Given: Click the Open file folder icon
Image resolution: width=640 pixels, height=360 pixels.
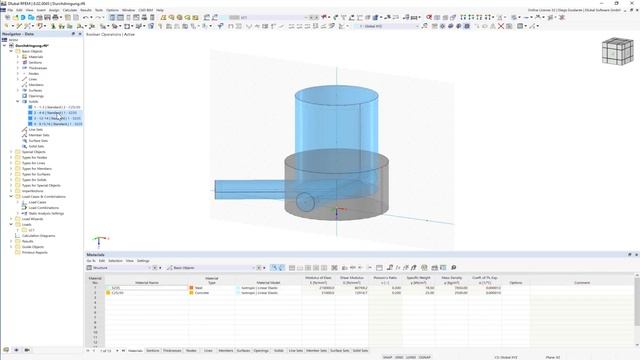Looking at the screenshot, I should coord(16,18).
